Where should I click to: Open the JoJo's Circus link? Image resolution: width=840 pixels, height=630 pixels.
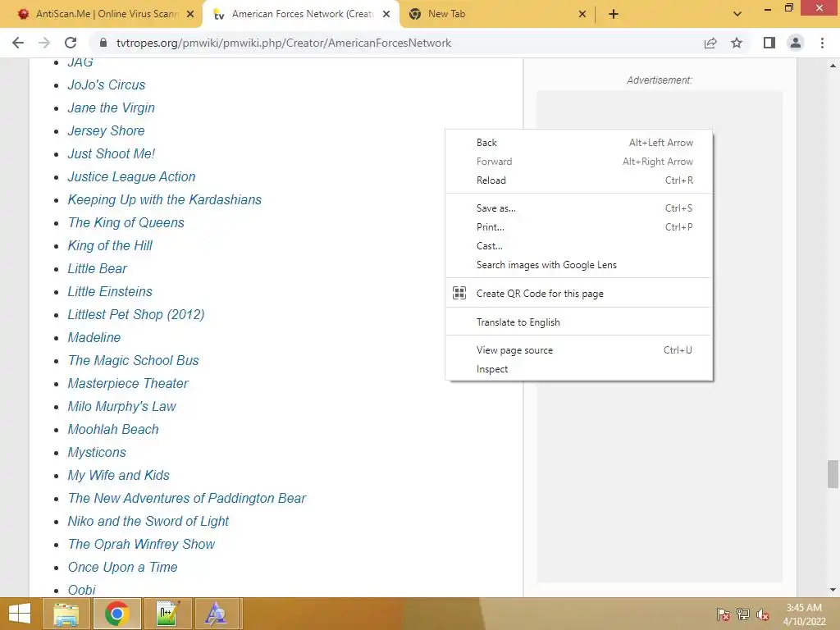pyautogui.click(x=106, y=84)
